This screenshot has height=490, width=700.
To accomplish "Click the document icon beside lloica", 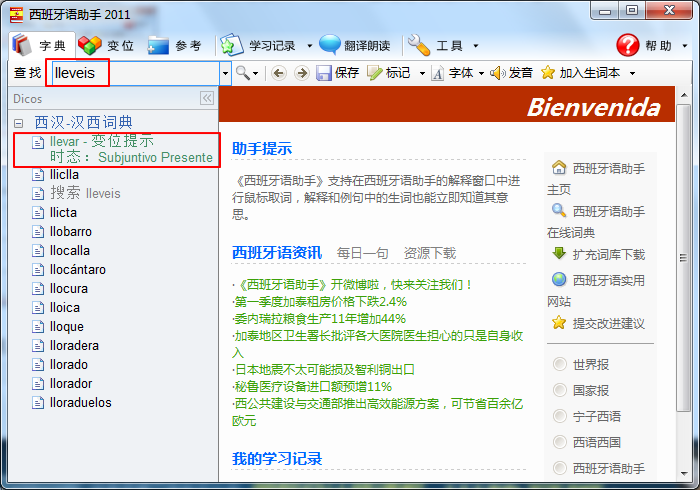I will [38, 308].
